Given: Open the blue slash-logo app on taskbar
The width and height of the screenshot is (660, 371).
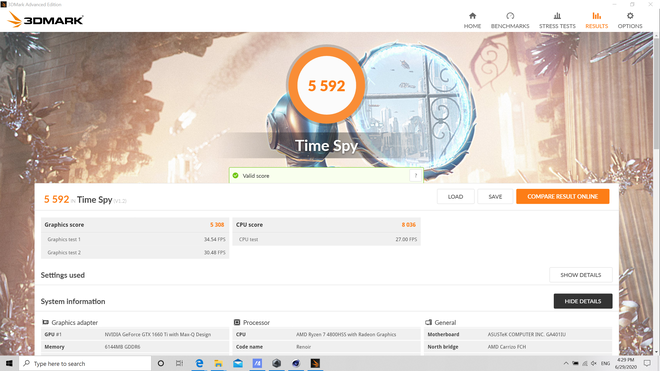Looking at the screenshot, I should click(257, 363).
